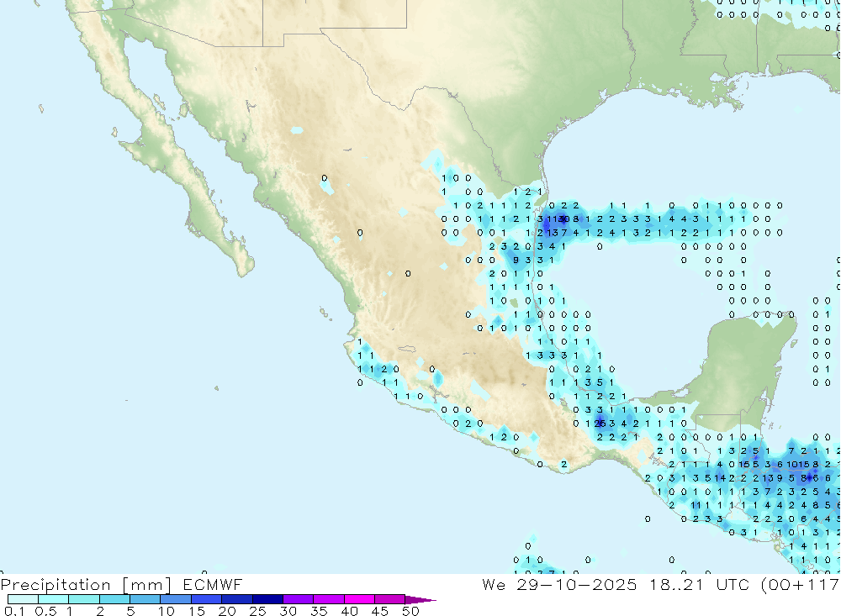Click the '15' legend scale label

point(197,611)
